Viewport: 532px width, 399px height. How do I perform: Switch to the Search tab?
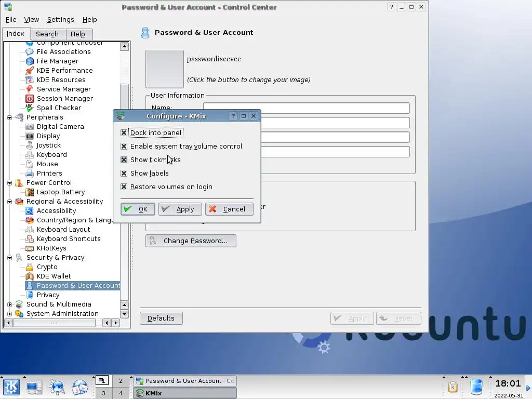coord(47,34)
